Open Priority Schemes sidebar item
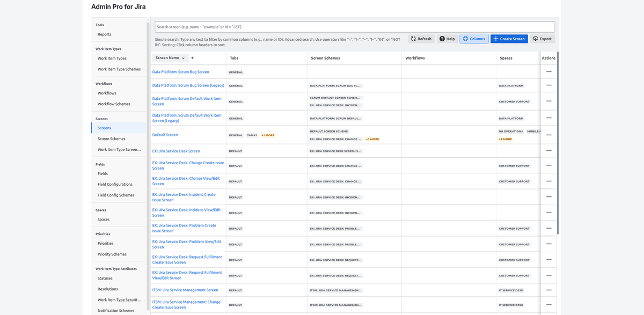This screenshot has height=315, width=644. 112,254
